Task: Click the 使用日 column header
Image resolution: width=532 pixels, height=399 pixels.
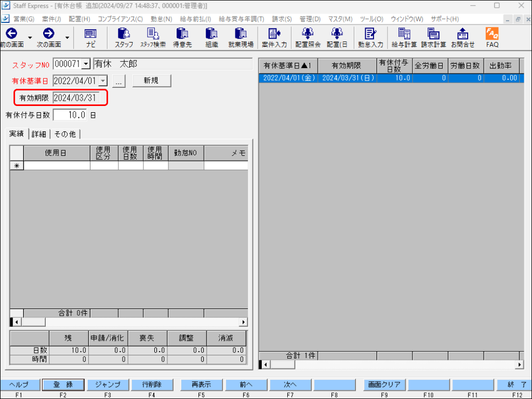Action: 57,153
